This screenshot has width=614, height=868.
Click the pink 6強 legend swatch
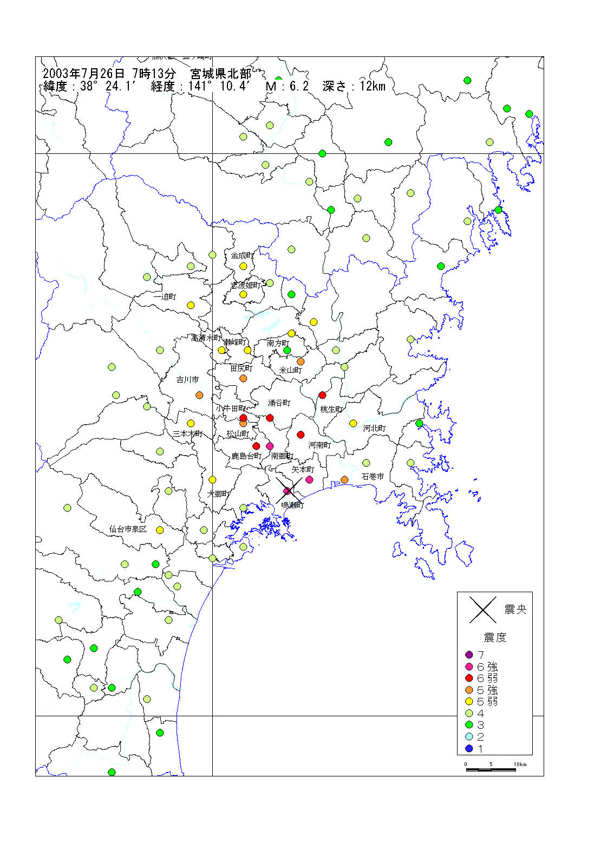point(469,666)
